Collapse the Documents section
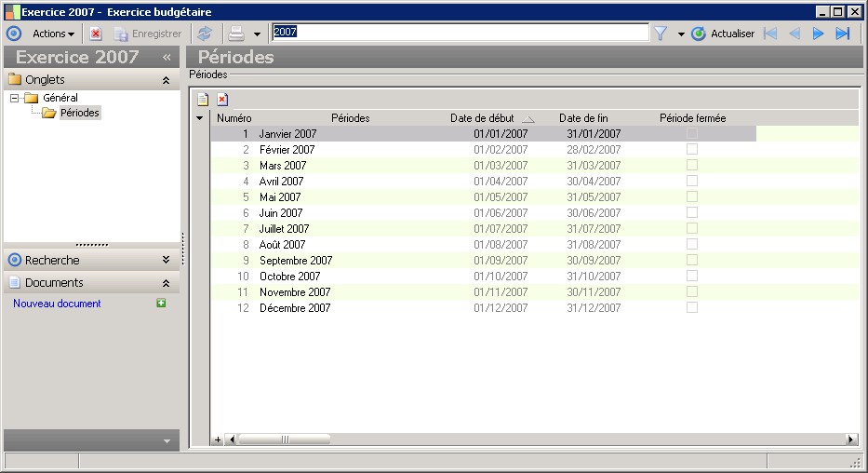 (x=166, y=283)
